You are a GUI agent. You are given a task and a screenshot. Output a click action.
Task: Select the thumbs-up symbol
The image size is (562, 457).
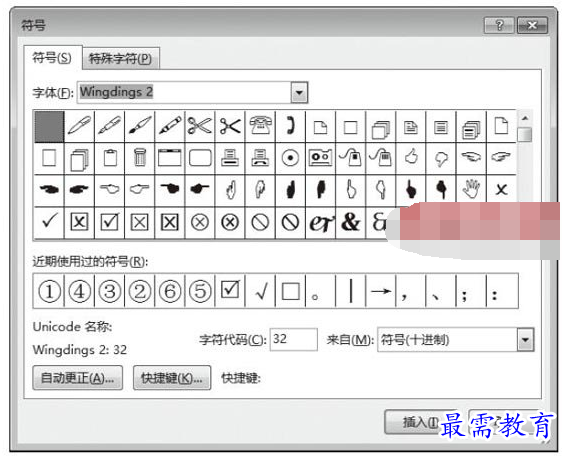click(x=411, y=158)
